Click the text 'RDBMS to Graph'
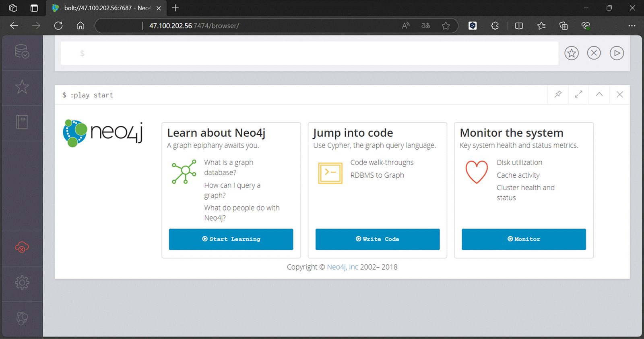This screenshot has height=339, width=644. [x=377, y=175]
